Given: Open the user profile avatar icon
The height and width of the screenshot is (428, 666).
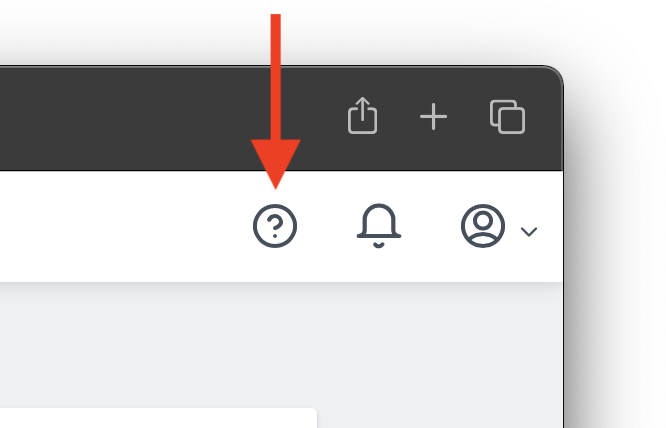Looking at the screenshot, I should (483, 225).
